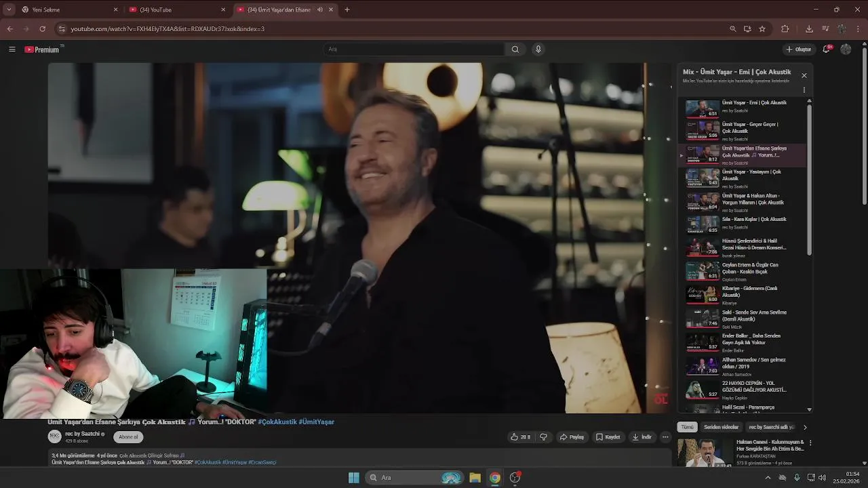Select the Seriden videolar filter chip
Screen dimensions: 868x488
coord(721,427)
